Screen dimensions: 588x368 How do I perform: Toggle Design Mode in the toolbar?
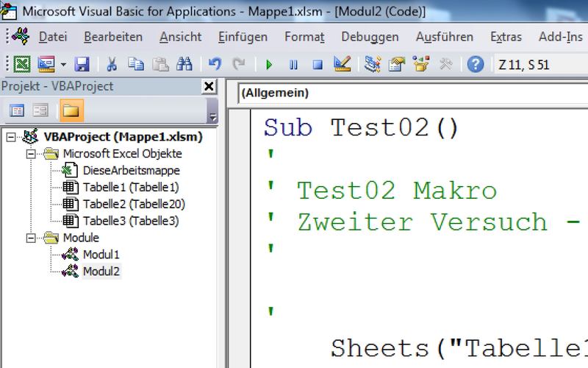[x=341, y=64]
